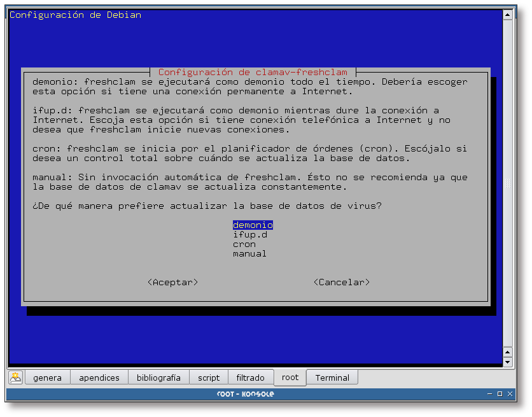The width and height of the screenshot is (532, 417).
Task: Select manual database update option
Action: tap(249, 254)
